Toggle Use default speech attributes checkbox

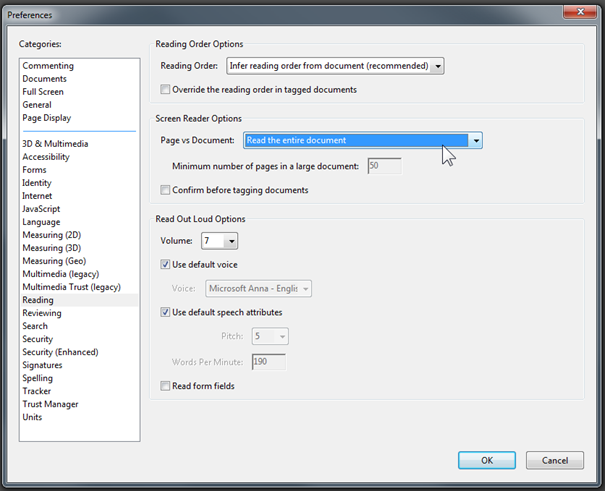pos(166,312)
